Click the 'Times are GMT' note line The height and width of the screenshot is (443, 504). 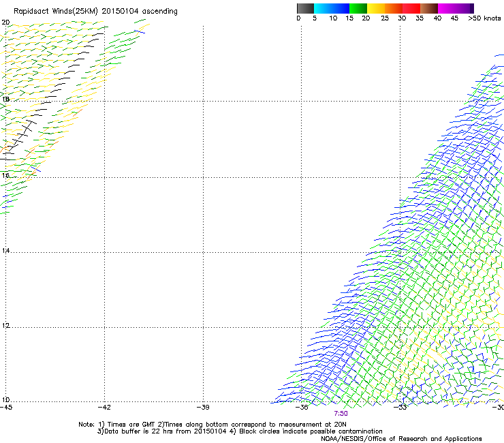(212, 425)
